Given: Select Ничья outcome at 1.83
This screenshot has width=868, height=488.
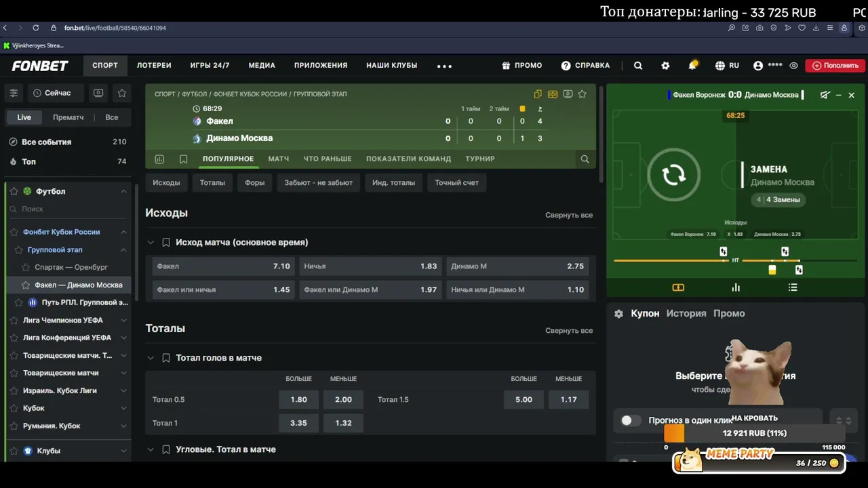Looking at the screenshot, I should (370, 266).
